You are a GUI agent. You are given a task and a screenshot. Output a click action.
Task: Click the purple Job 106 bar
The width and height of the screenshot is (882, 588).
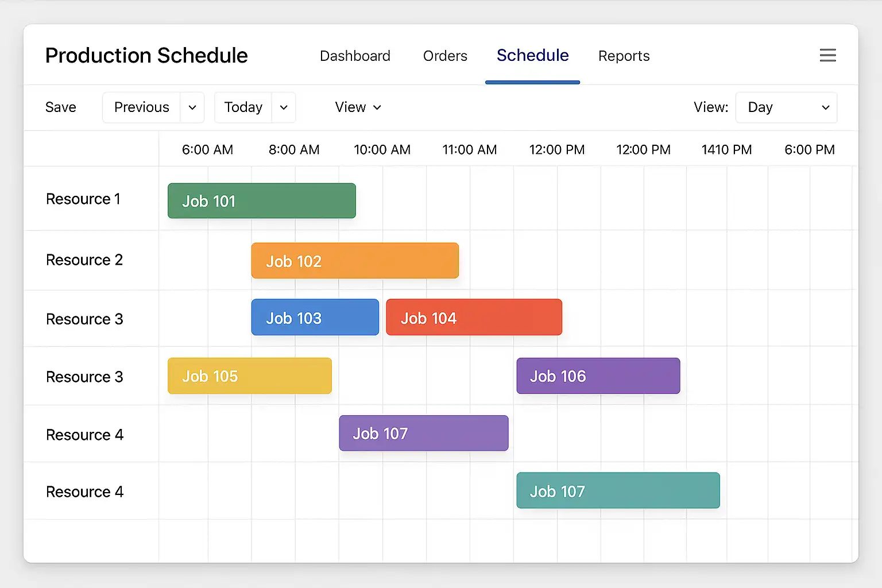click(x=598, y=376)
